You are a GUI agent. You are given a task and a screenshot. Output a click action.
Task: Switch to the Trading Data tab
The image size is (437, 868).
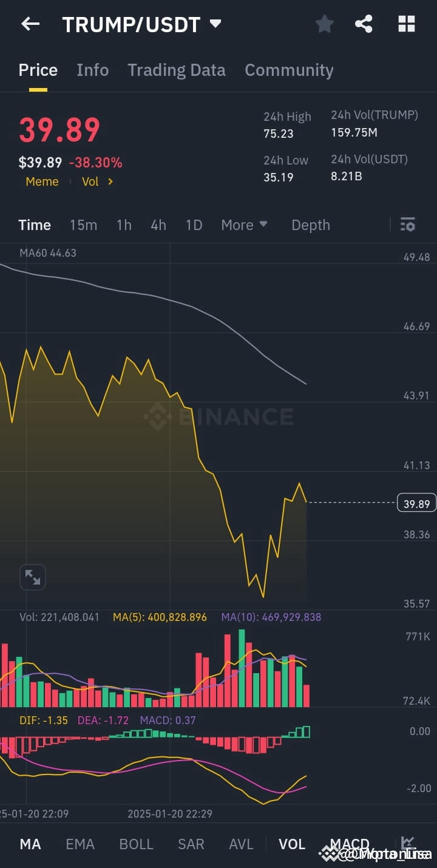click(177, 70)
